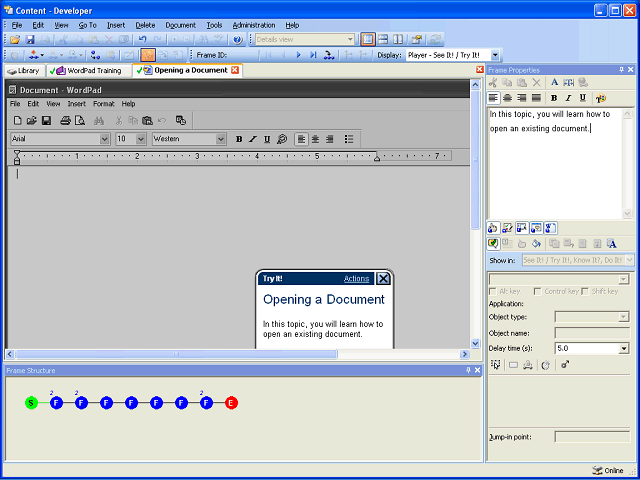Viewport: 640px width, 480px height.
Task: Click the Actions link in Try It bubble
Action: point(356,279)
